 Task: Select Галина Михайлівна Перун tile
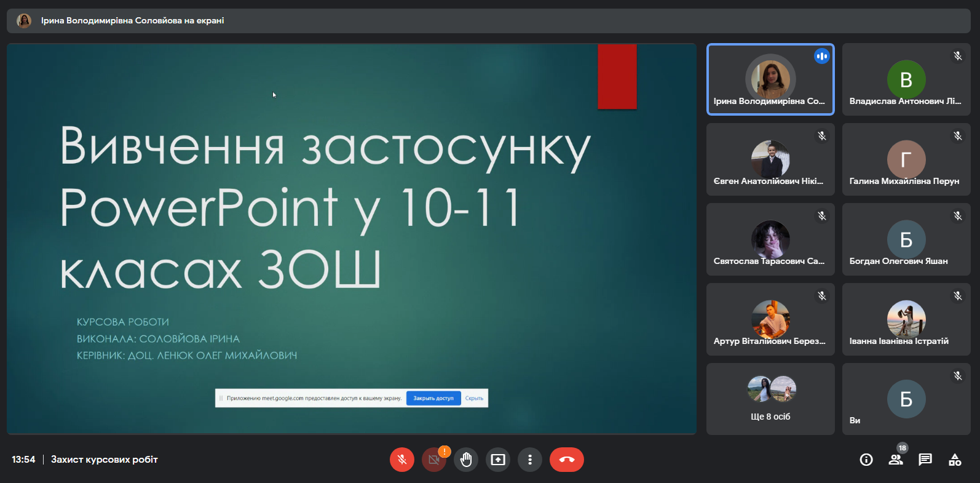click(x=906, y=159)
